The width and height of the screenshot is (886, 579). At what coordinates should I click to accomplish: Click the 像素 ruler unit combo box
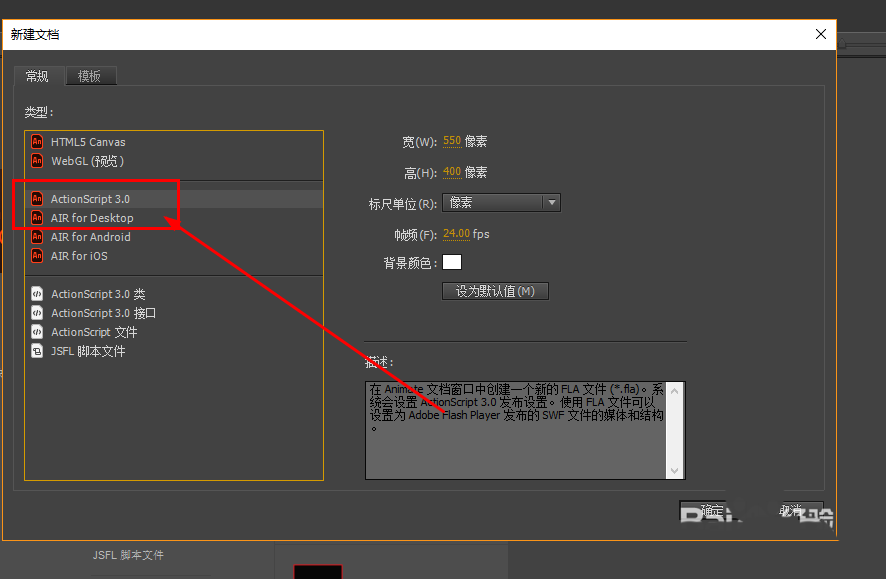point(501,202)
